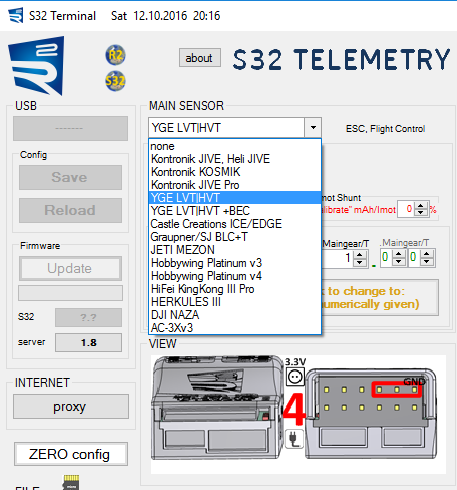Click the large S32 logo image
Viewport: 457px width, 490px height.
pos(36,66)
